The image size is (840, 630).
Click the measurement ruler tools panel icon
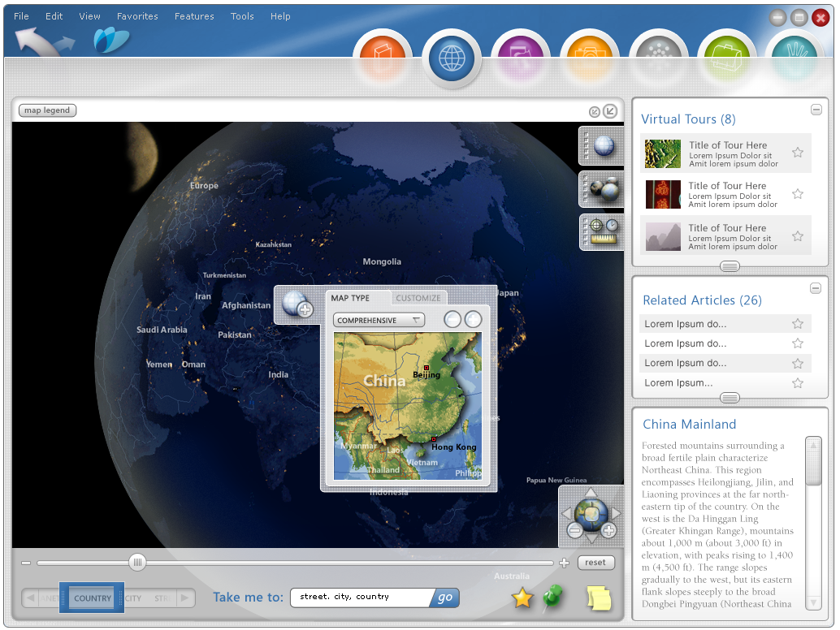[x=602, y=231]
